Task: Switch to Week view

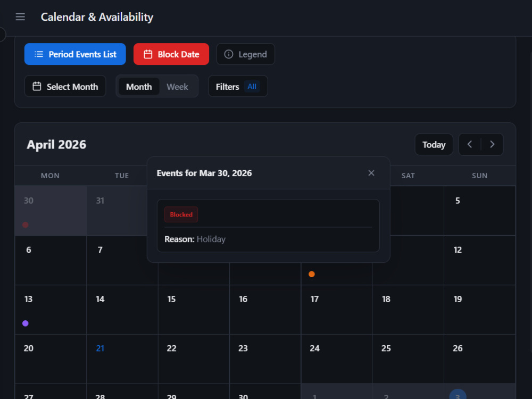Action: point(177,87)
